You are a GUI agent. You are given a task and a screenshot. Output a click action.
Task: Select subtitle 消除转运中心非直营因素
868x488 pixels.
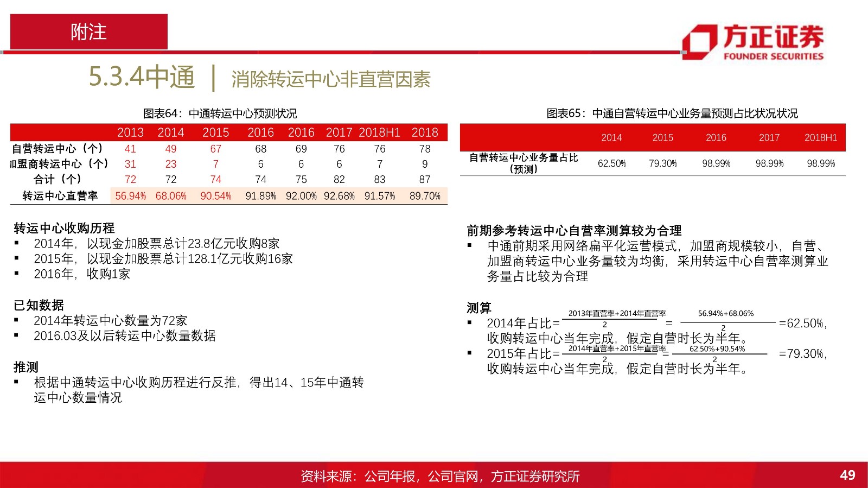330,79
